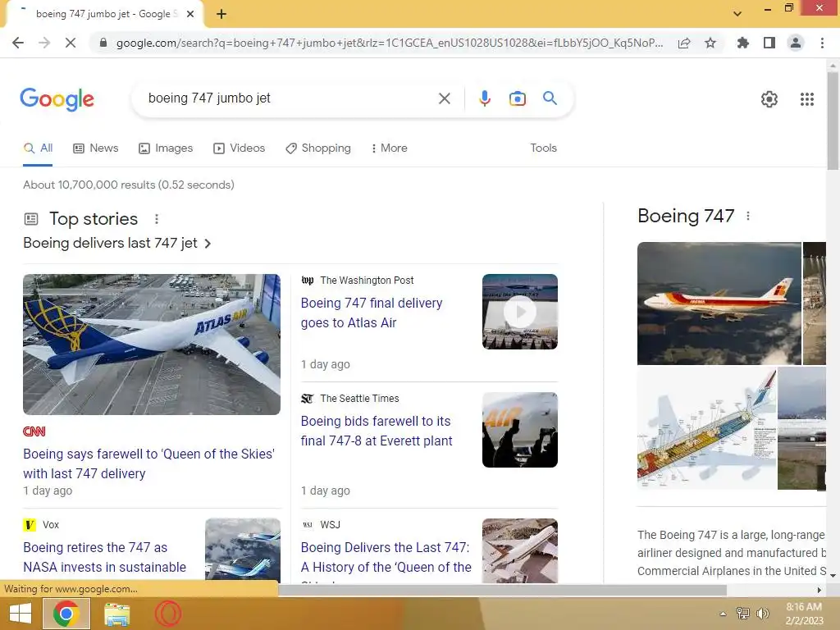
Task: Open Top stories options menu
Action: tap(157, 219)
